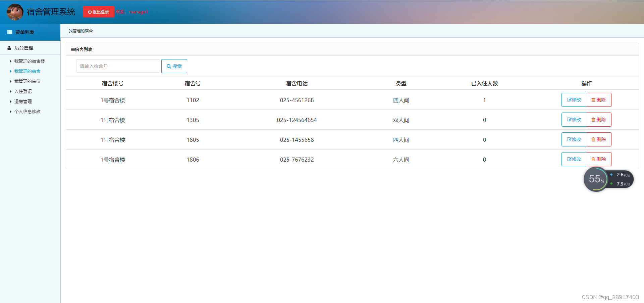Viewport: 644px width, 303px height.
Task: Click the 55% floating speed widget
Action: 608,179
